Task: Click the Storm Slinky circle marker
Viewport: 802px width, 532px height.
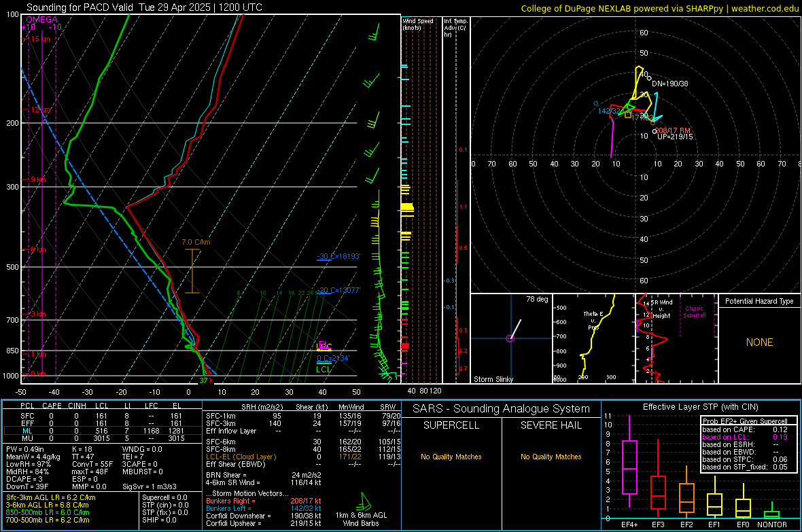Action: pos(510,338)
